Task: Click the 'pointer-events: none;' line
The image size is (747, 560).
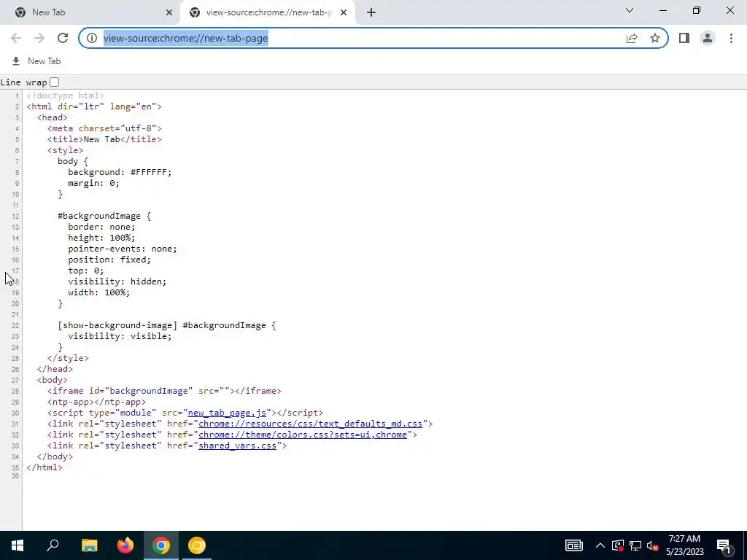Action: (x=123, y=249)
